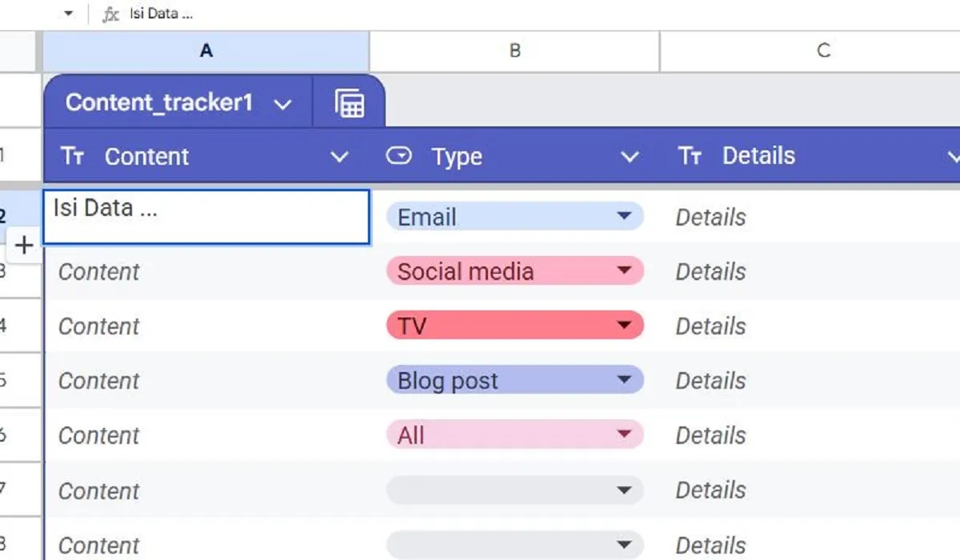Select the Details cell in the Email row

[810, 217]
